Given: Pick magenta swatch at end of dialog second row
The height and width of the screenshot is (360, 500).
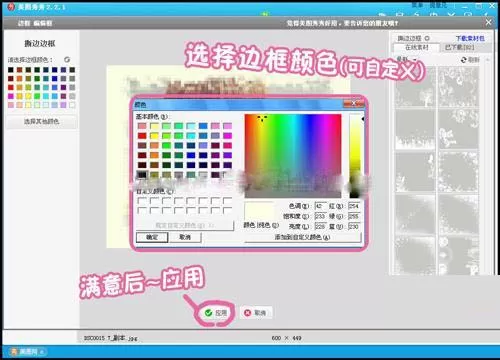Looking at the screenshot, I should 227,136.
